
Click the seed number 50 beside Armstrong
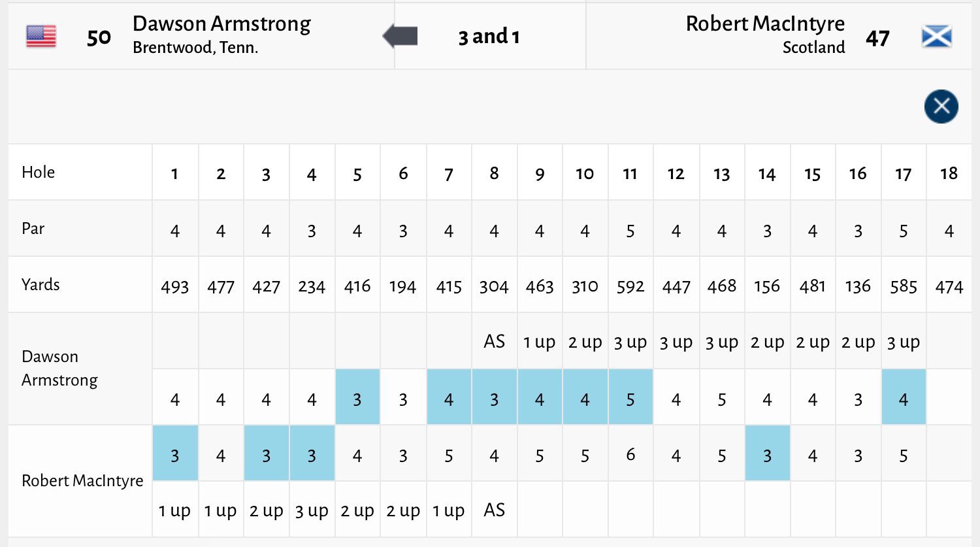click(x=99, y=37)
